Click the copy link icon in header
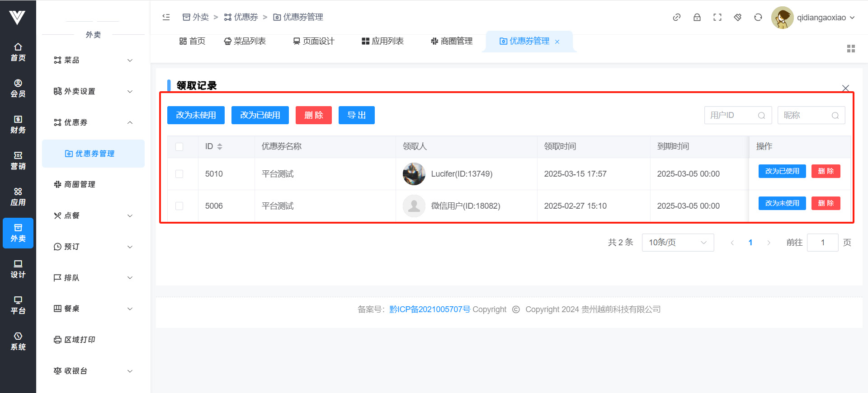The height and width of the screenshot is (393, 868). tap(676, 17)
